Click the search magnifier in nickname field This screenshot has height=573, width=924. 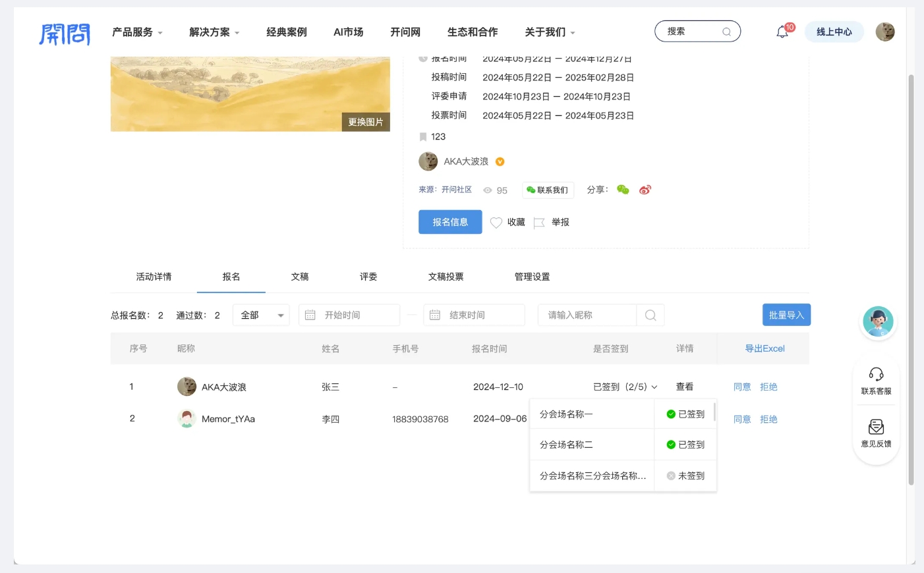650,315
